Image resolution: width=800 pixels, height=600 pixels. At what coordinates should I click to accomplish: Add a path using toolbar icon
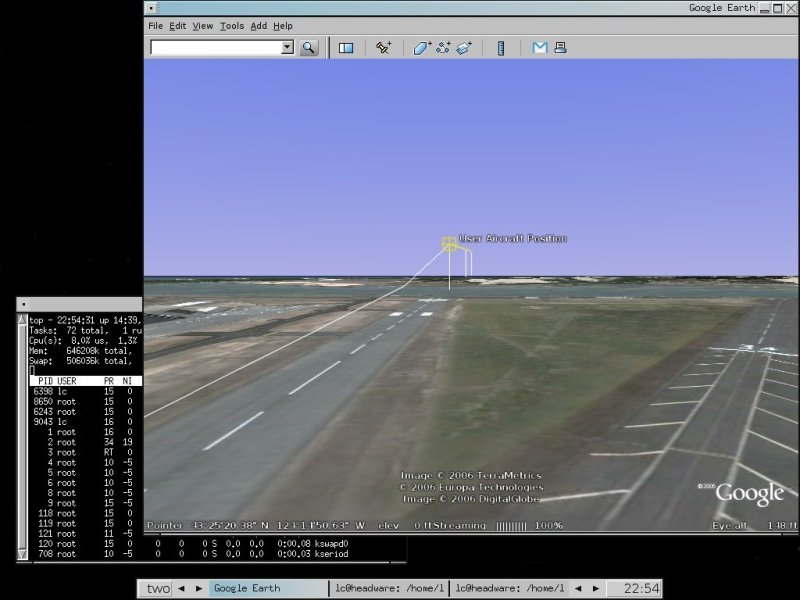click(x=443, y=47)
